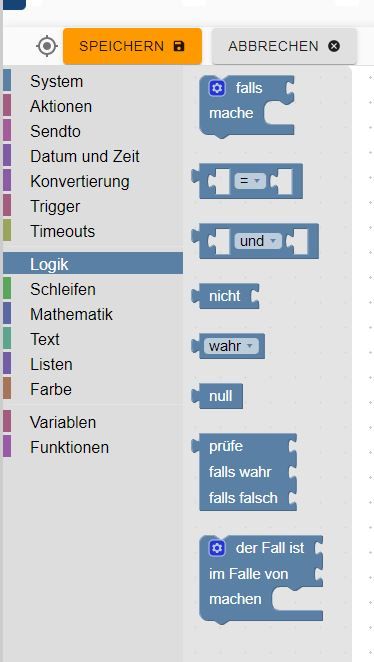Open the und operator dropdown
The width and height of the screenshot is (374, 662).
pyautogui.click(x=257, y=241)
